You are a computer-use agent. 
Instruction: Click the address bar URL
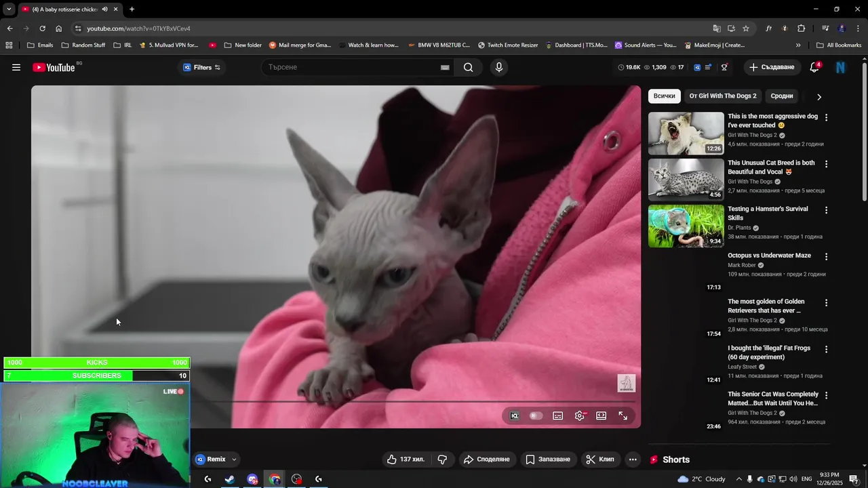click(x=138, y=28)
